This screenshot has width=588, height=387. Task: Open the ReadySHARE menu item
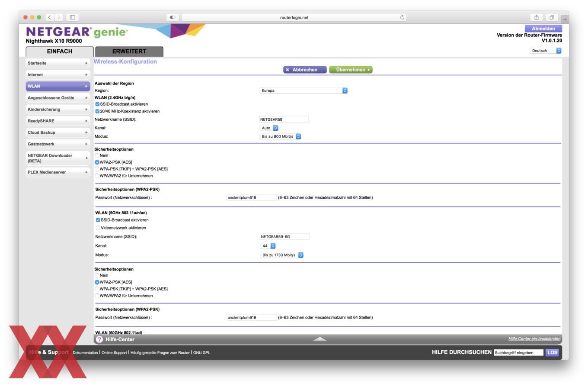[x=58, y=121]
